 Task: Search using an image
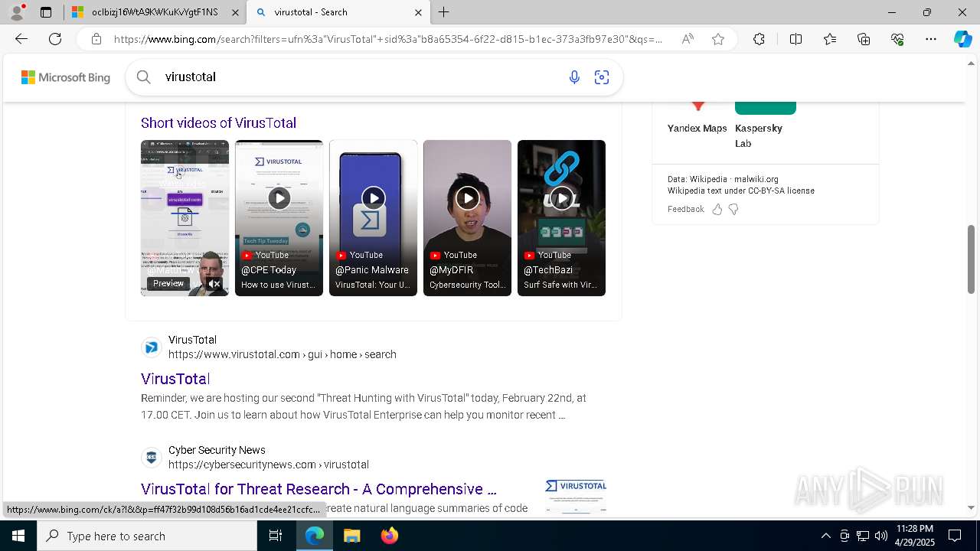pos(602,77)
